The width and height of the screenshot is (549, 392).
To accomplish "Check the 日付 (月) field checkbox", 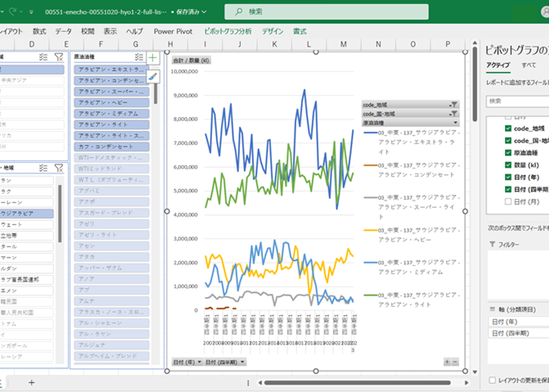I will pos(508,201).
